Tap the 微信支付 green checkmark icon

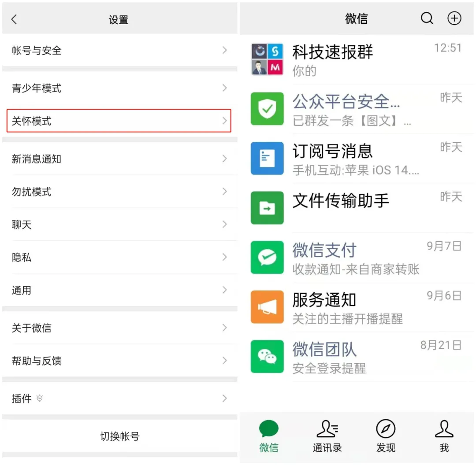click(x=267, y=258)
